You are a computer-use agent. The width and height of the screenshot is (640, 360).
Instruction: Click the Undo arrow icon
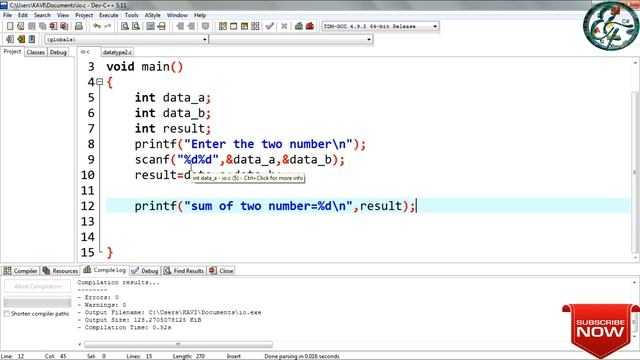coord(97,26)
